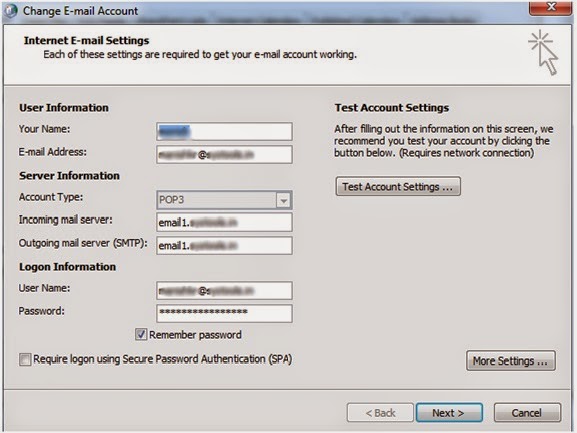This screenshot has width=577, height=433.
Task: Click the cursor wizard icon in the header
Action: (x=544, y=53)
